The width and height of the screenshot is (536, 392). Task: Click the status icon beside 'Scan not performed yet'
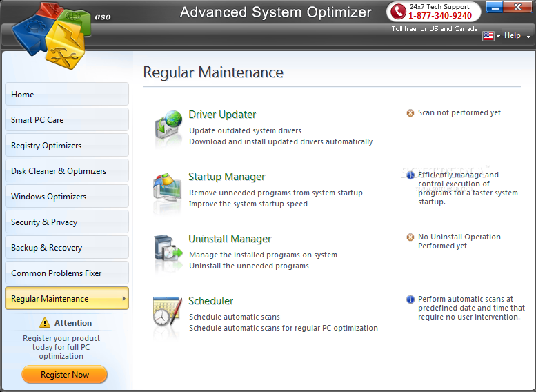tap(410, 113)
